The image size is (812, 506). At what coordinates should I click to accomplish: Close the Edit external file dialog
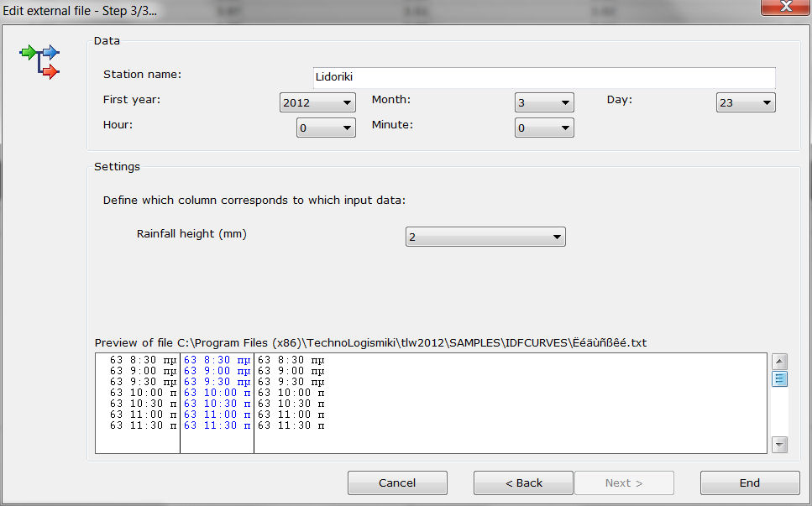click(784, 8)
